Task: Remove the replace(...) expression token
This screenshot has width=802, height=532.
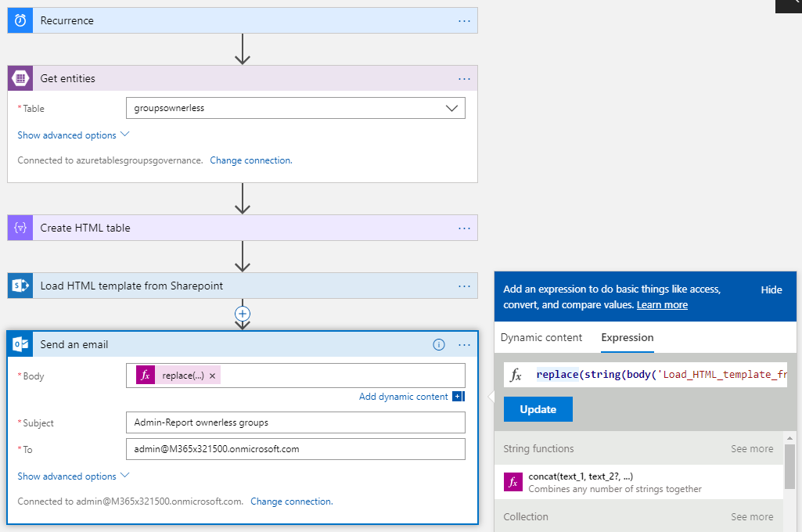Action: tap(212, 376)
